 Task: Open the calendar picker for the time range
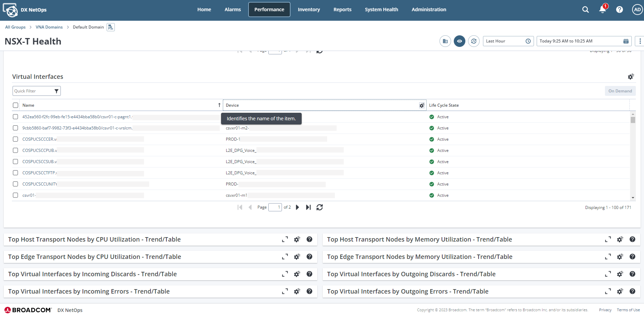coord(626,41)
